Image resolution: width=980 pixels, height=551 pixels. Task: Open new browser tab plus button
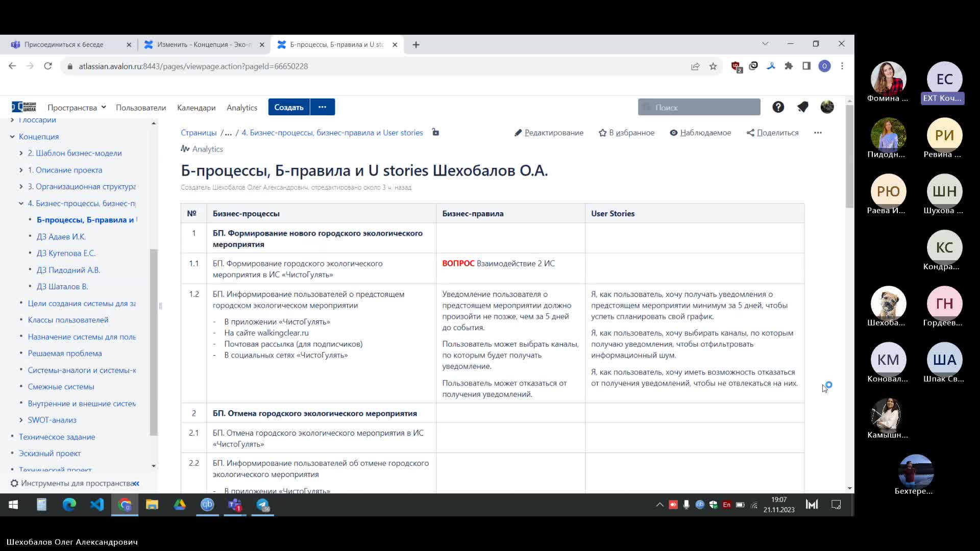tap(416, 45)
